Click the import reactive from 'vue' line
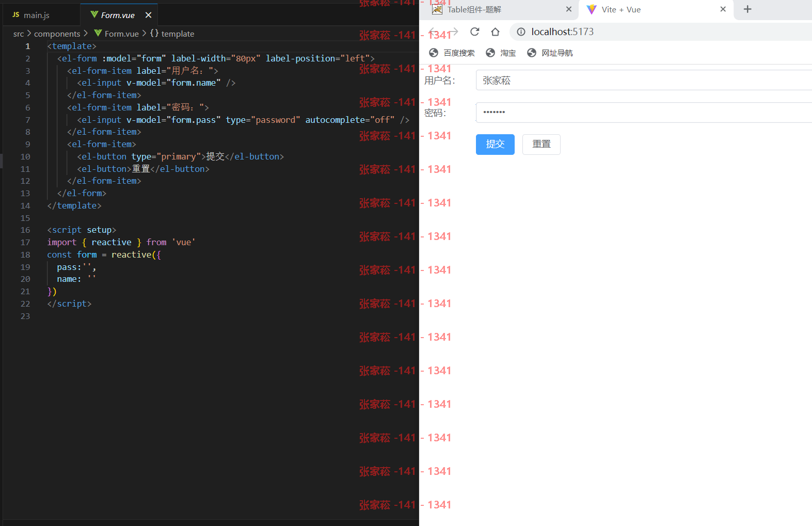Screen dimensions: 812x526 click(121, 242)
